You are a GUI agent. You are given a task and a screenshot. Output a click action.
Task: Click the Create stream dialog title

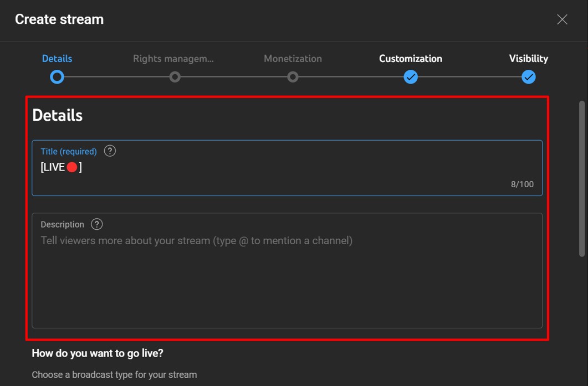coord(59,19)
